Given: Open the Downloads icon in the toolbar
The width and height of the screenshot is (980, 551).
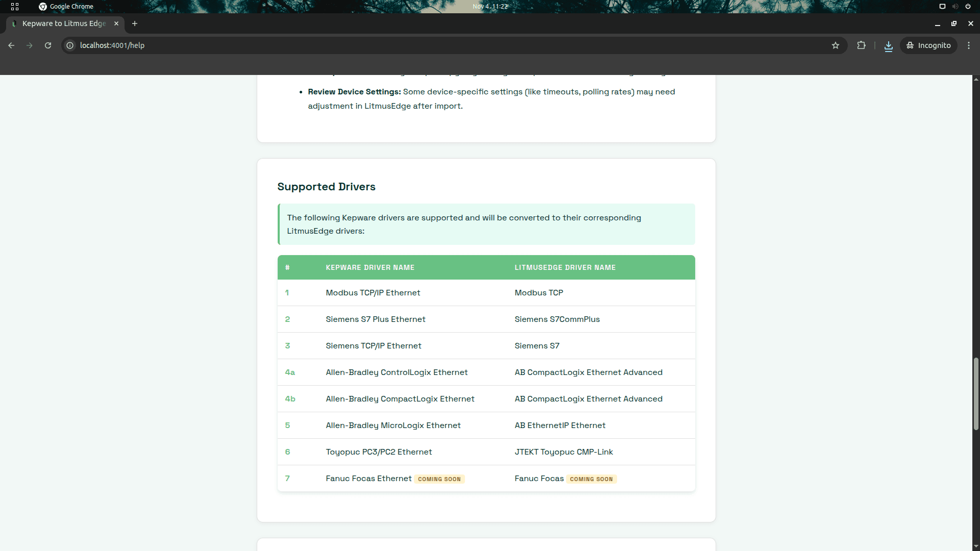Looking at the screenshot, I should (x=888, y=45).
